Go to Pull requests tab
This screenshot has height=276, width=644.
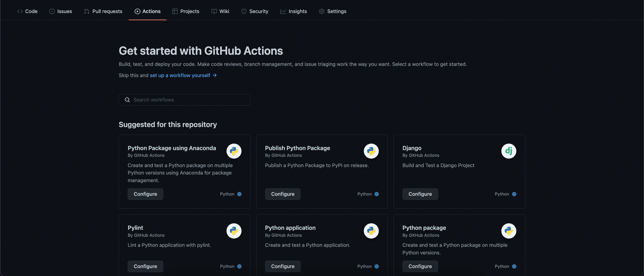pyautogui.click(x=103, y=11)
